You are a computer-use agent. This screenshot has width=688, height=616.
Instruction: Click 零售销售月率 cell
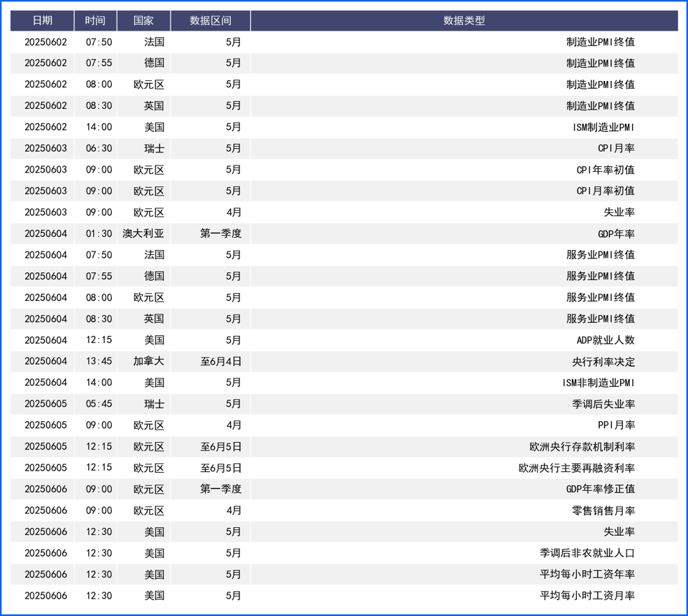603,510
